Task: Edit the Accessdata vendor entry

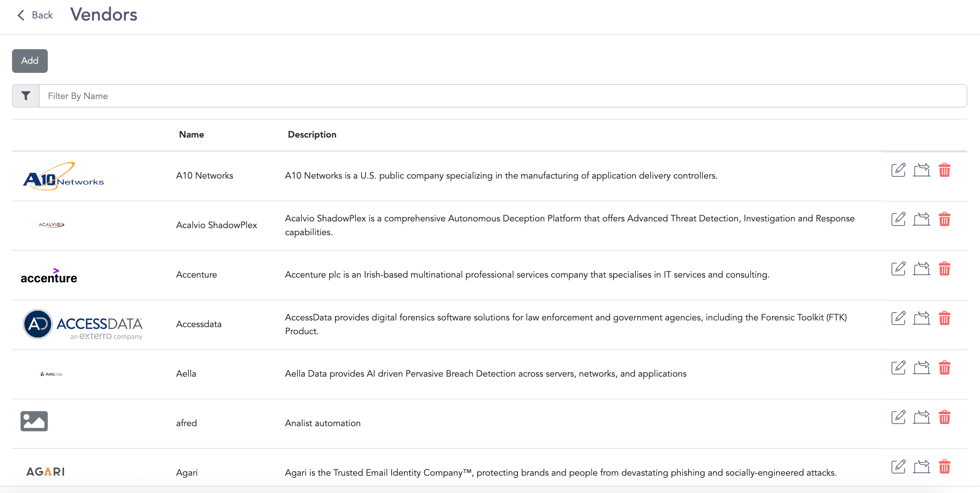Action: tap(898, 318)
